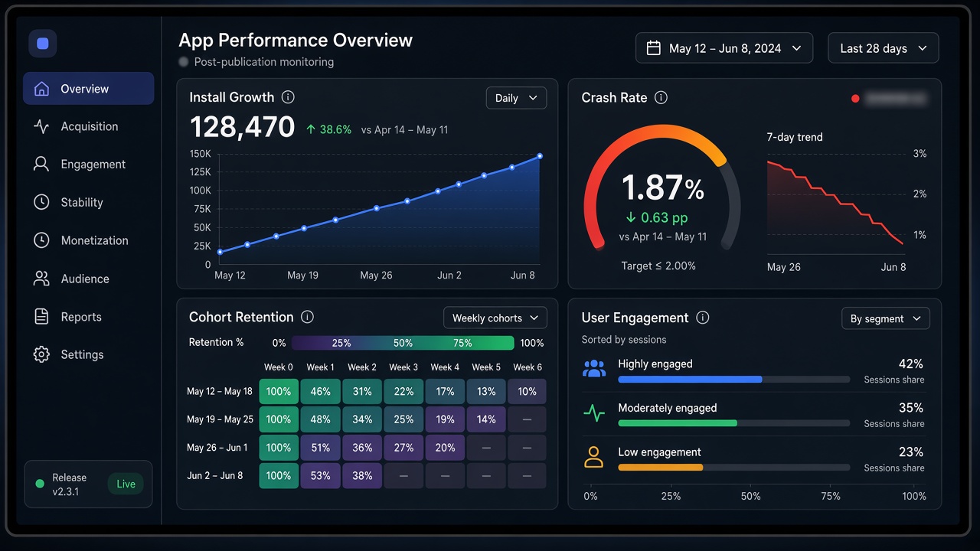Click the retention color gradient legend
The width and height of the screenshot is (980, 551).
coord(403,343)
